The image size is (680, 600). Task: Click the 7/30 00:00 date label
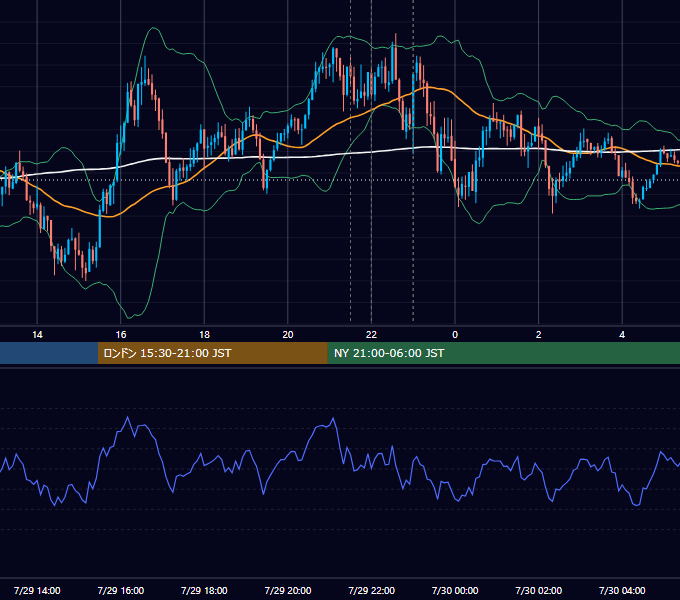click(x=455, y=590)
